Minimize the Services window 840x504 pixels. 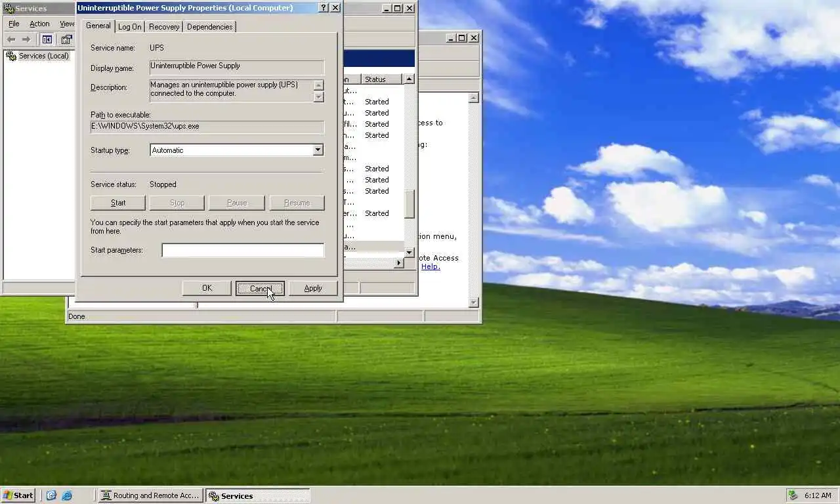pos(386,9)
